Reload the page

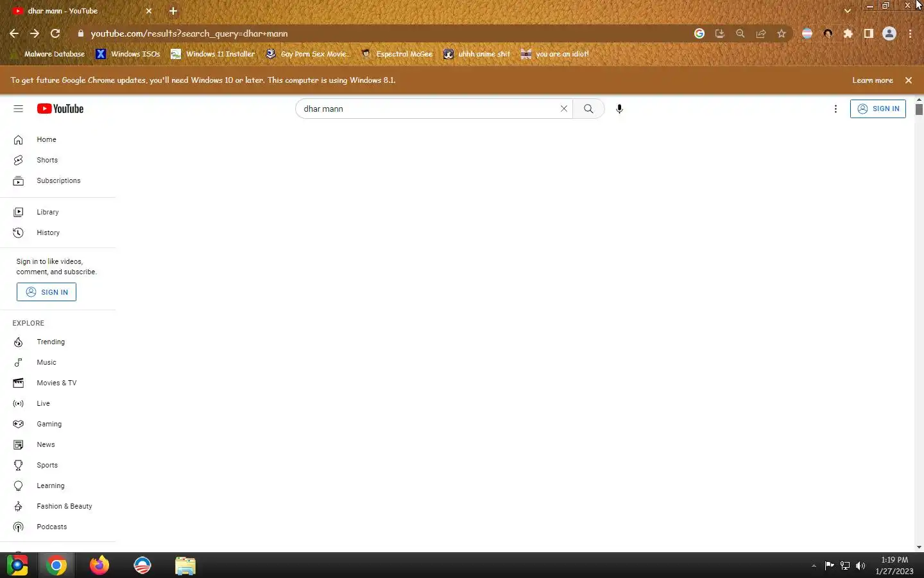[55, 33]
